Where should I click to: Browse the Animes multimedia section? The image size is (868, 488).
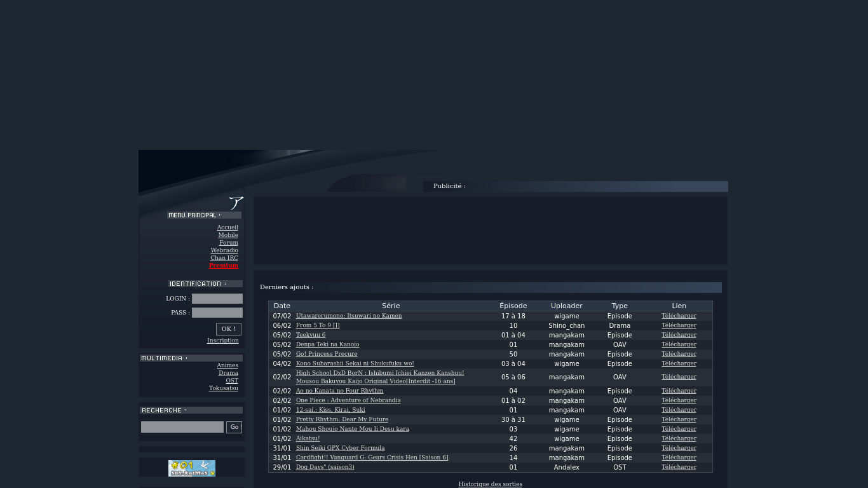227,365
